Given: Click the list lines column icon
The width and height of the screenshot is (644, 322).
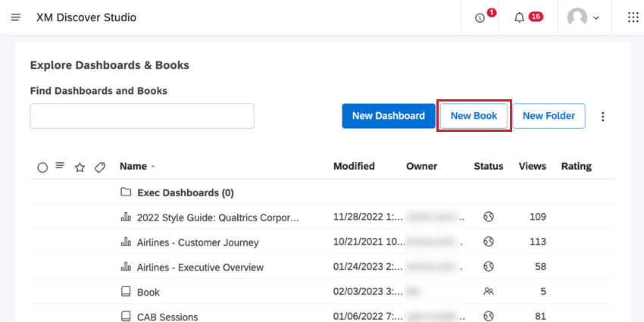Looking at the screenshot, I should 61,166.
